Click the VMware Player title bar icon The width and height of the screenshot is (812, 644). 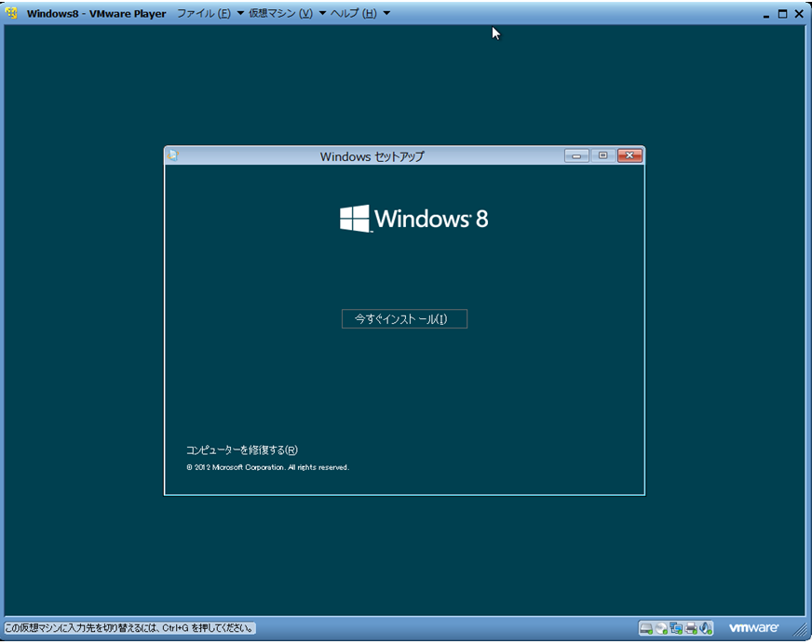tap(11, 13)
